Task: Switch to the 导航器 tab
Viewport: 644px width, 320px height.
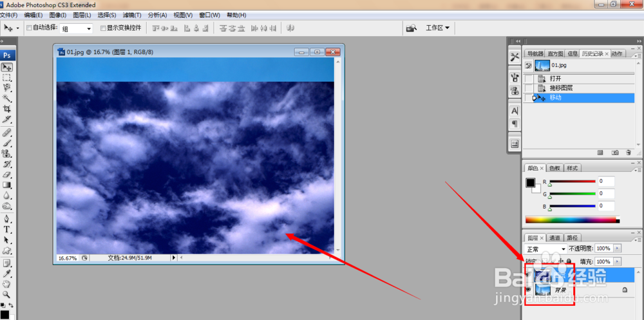Action: coord(535,53)
